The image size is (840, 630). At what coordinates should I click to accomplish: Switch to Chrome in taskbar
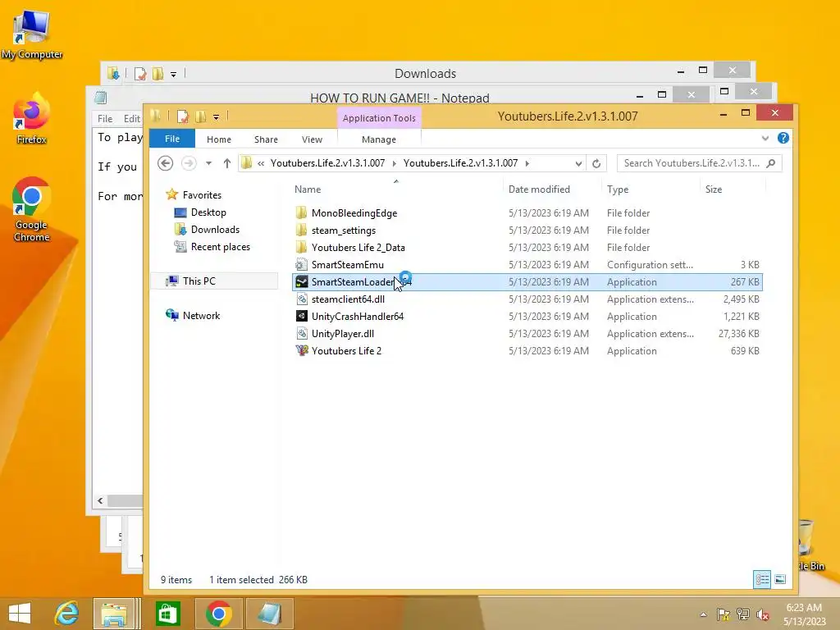(x=218, y=614)
